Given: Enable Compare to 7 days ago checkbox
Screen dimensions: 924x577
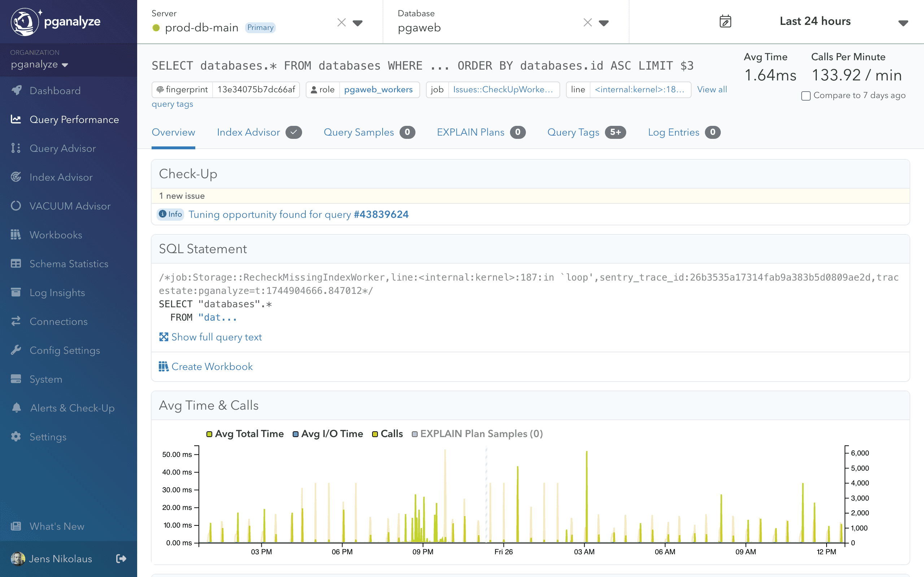Looking at the screenshot, I should [806, 96].
